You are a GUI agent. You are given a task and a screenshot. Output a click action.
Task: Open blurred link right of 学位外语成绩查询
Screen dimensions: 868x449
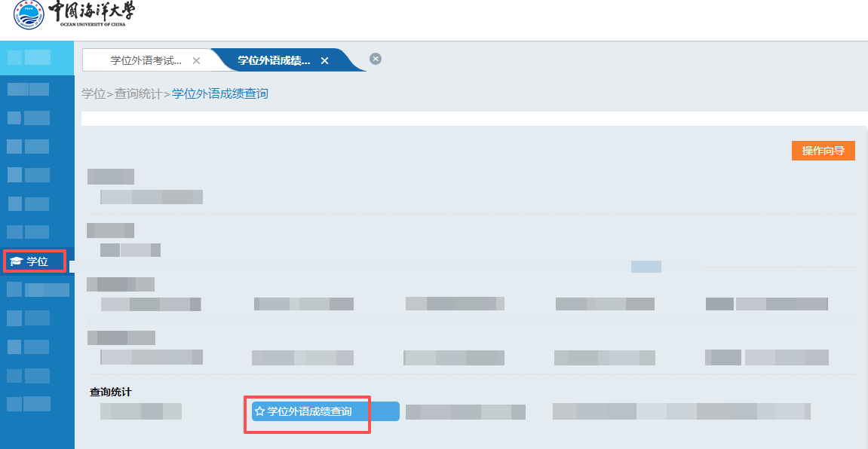pyautogui.click(x=465, y=412)
